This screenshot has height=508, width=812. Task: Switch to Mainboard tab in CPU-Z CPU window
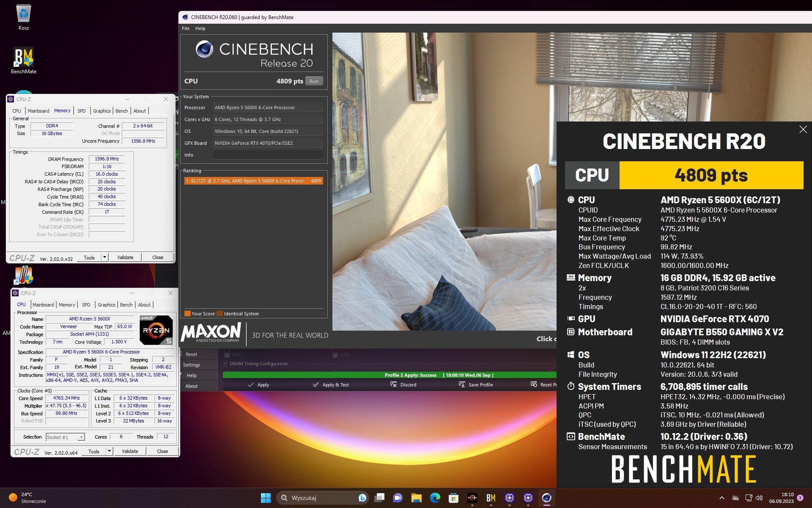click(x=43, y=305)
